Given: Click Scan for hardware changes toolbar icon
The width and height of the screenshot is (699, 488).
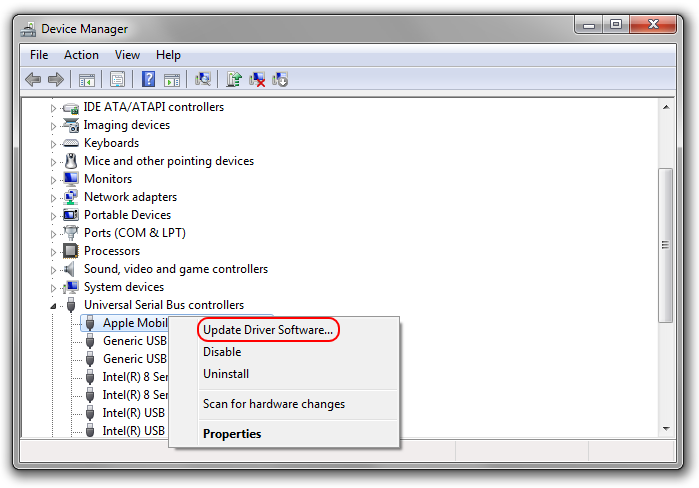Looking at the screenshot, I should [x=203, y=79].
